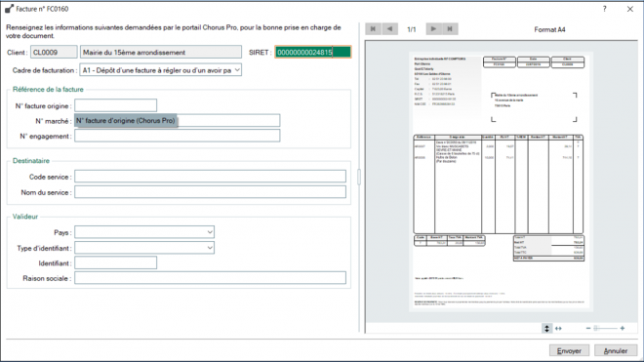Zoom in the invoice preview
Image resolution: width=644 pixels, height=362 pixels.
pyautogui.click(x=623, y=328)
